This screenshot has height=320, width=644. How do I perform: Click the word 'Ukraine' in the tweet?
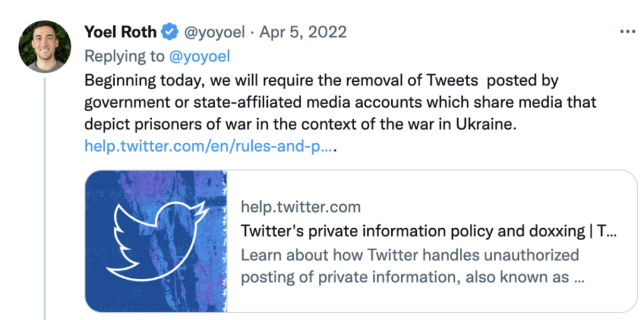tap(485, 124)
